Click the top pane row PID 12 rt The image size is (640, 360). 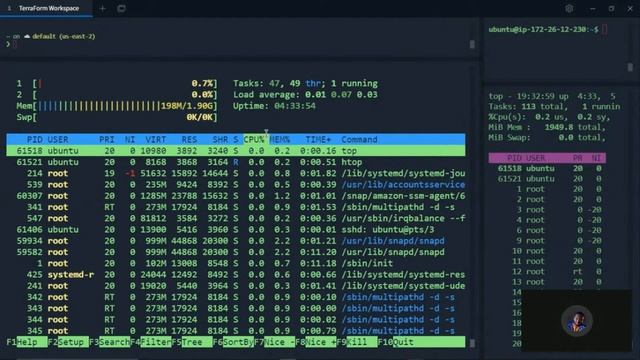[x=547, y=271]
